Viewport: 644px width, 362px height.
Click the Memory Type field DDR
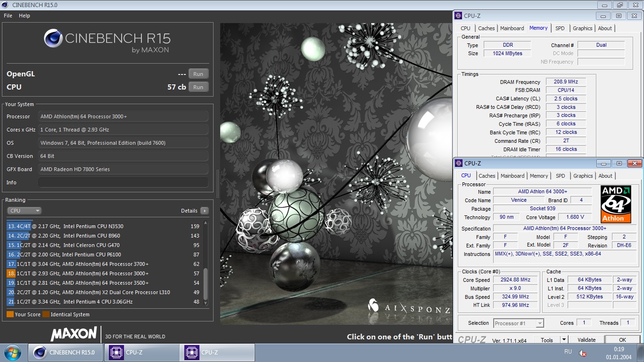pos(508,45)
